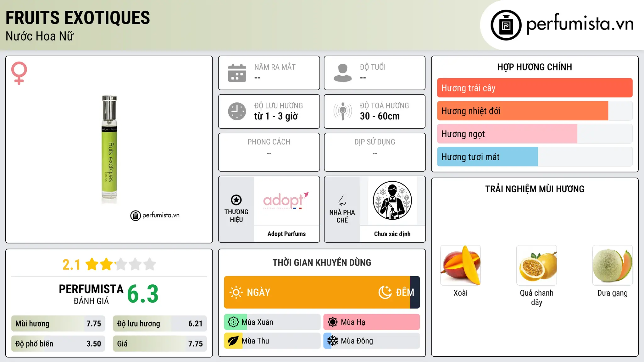Click the PERFUMISTA ĐÁNH GIÁ label

(91, 294)
